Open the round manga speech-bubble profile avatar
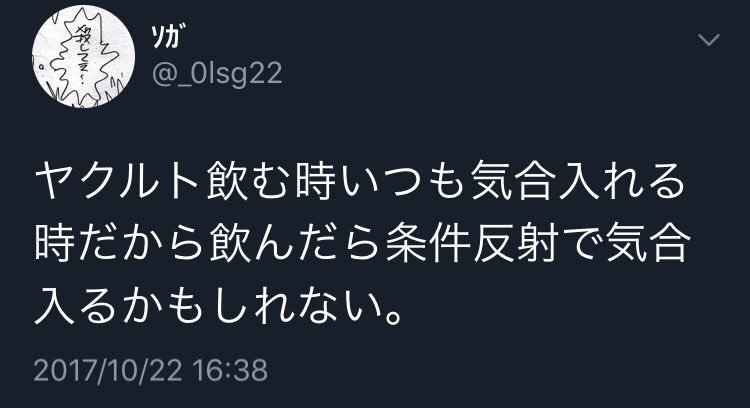Image resolution: width=750 pixels, height=408 pixels. 83,56
